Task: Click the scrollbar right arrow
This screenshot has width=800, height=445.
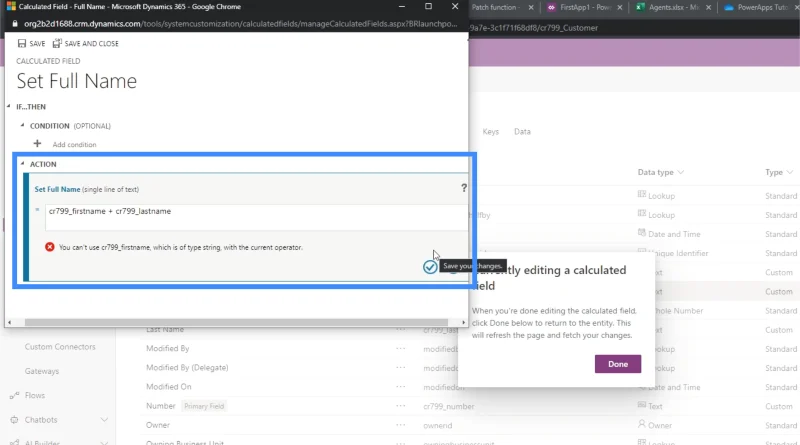Action: tap(463, 323)
